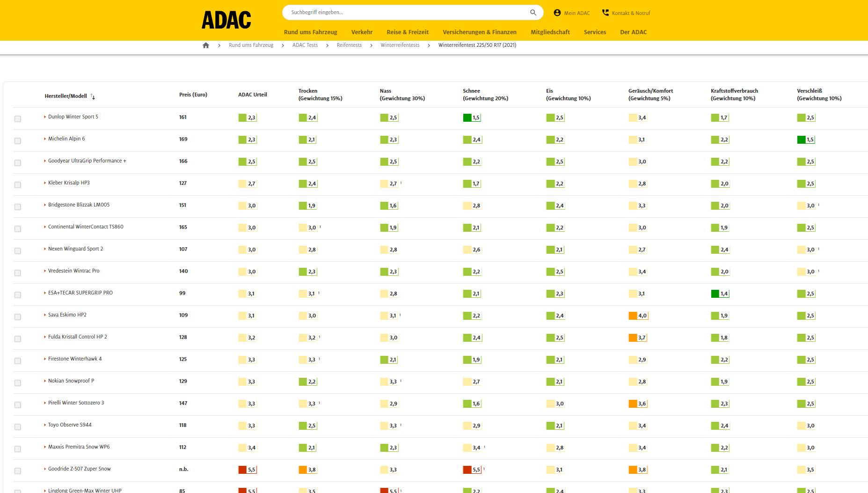
Task: Click the Nass (Gewichtung 30%) column header
Action: (x=402, y=95)
